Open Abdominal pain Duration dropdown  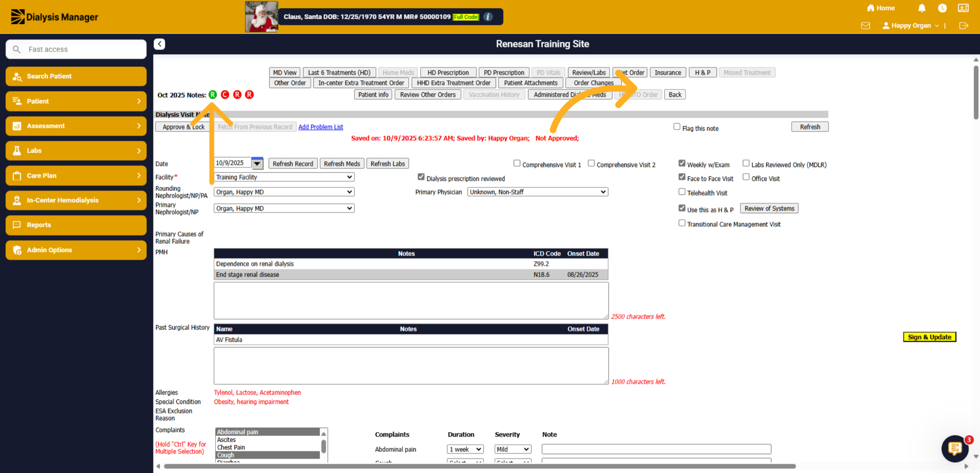[465, 449]
